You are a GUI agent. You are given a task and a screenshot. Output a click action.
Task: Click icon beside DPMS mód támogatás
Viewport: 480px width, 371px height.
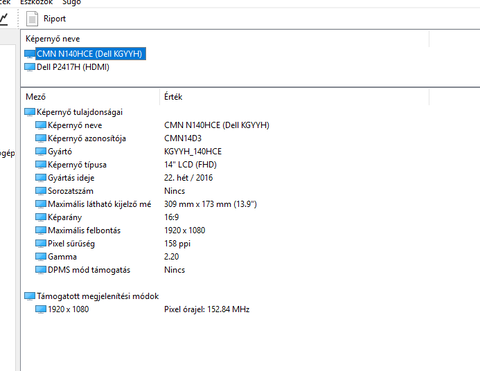(x=41, y=270)
